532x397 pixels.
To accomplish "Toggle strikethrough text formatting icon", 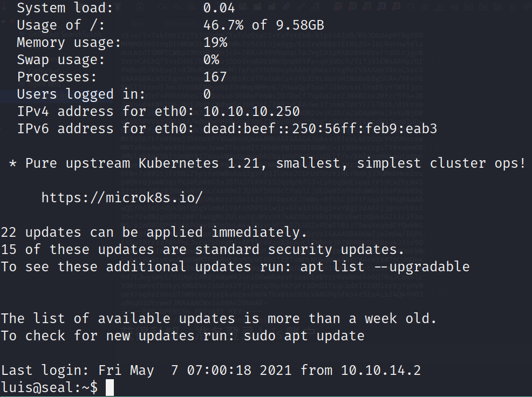I will [454, 6].
